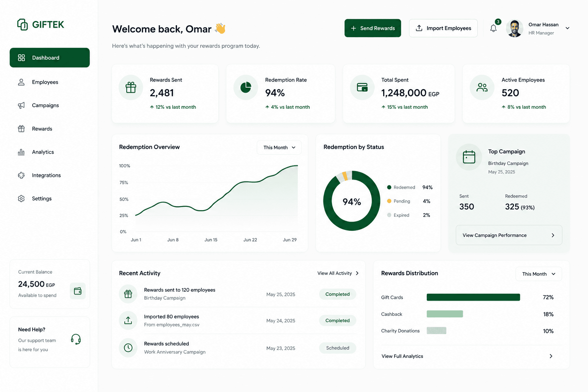Click Completed status for Birthday Campaign
This screenshot has width=588, height=392.
(x=338, y=294)
